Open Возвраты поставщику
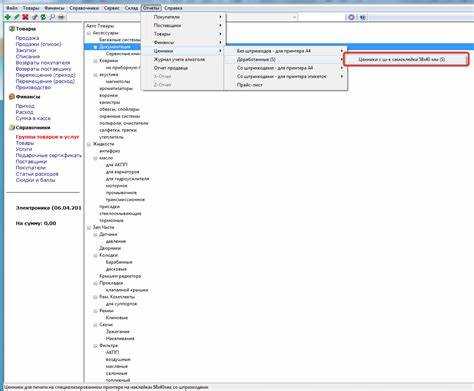Viewport: 474px width, 391px height. pos(44,69)
